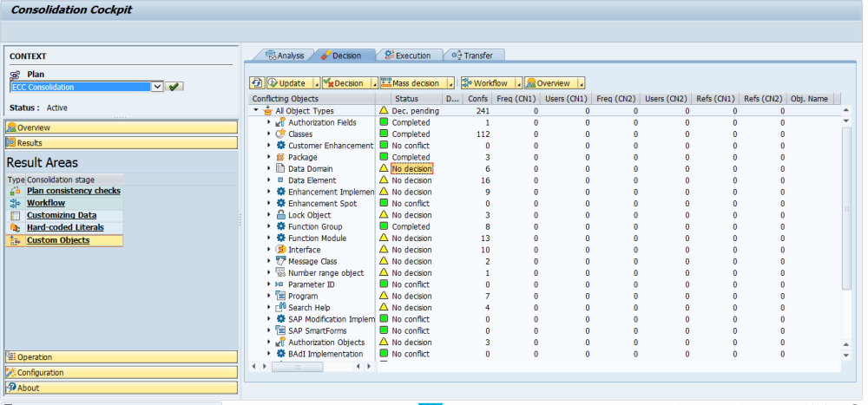
Task: Click the green checkmark beside the Plan dropdown
Action: 174,87
